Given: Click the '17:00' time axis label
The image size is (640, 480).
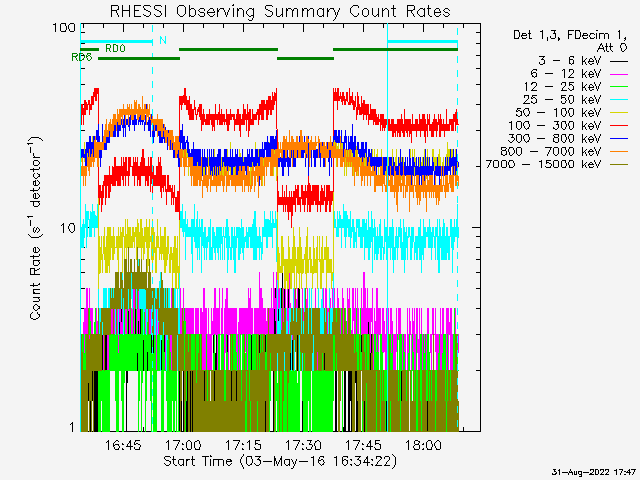Looking at the screenshot, I should (183, 445).
